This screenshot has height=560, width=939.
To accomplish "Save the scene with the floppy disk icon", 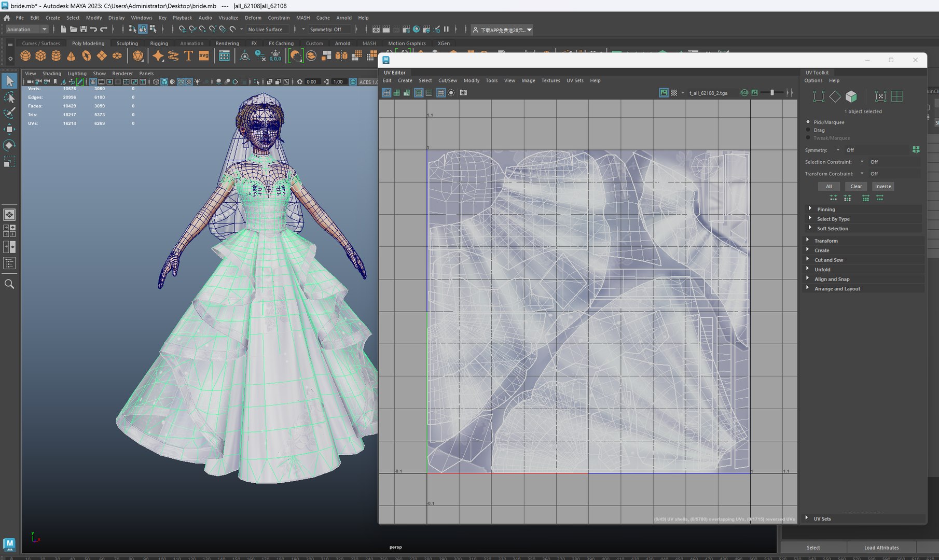I will [x=84, y=30].
